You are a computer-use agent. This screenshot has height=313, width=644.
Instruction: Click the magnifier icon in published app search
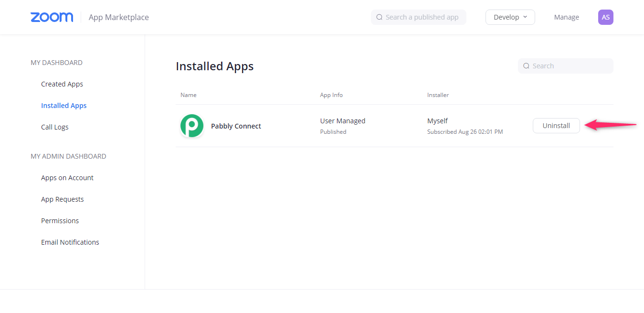coord(380,17)
